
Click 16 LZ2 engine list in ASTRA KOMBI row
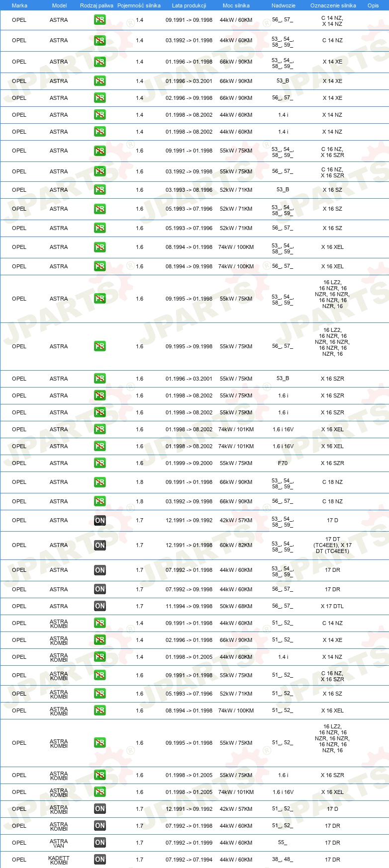click(x=332, y=738)
